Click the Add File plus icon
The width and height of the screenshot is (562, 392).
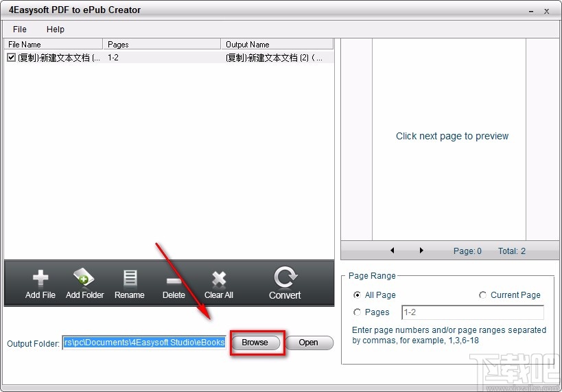click(40, 278)
